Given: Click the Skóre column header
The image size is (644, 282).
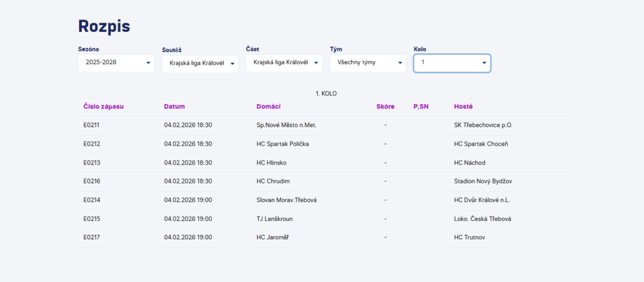Looking at the screenshot, I should (x=385, y=107).
